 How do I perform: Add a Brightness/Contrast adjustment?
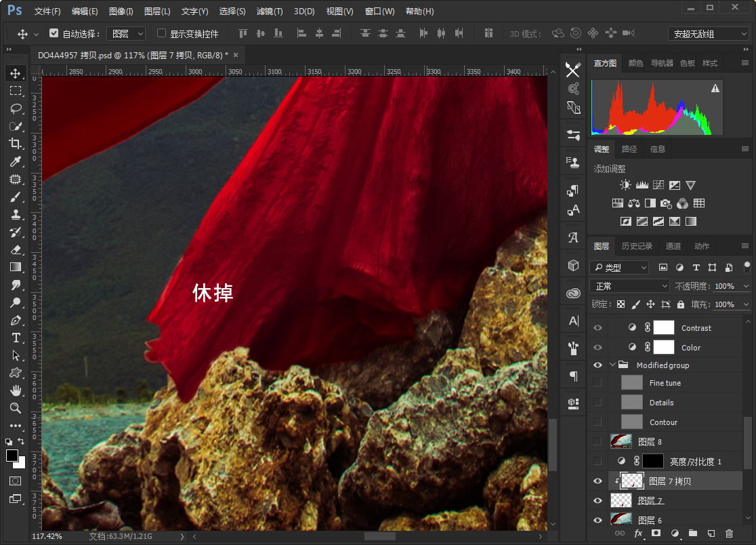click(x=625, y=185)
